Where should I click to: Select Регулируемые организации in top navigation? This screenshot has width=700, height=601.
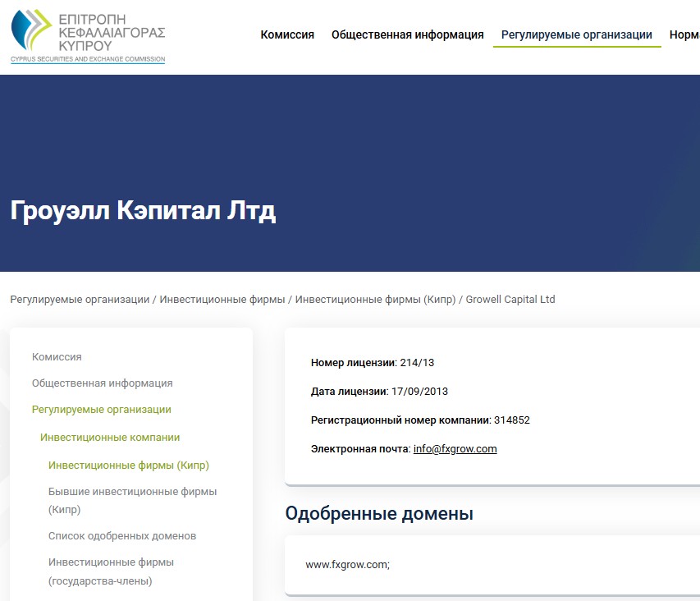[x=576, y=34]
